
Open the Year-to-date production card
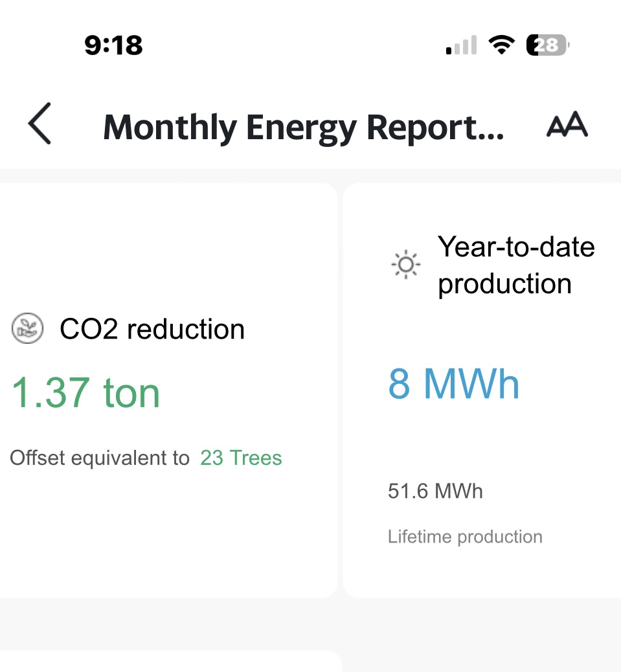coord(482,390)
